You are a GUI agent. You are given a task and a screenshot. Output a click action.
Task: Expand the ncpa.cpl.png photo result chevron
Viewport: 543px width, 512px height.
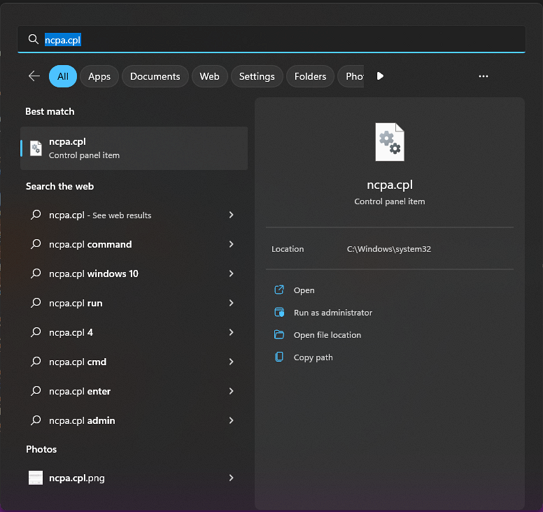coord(231,478)
